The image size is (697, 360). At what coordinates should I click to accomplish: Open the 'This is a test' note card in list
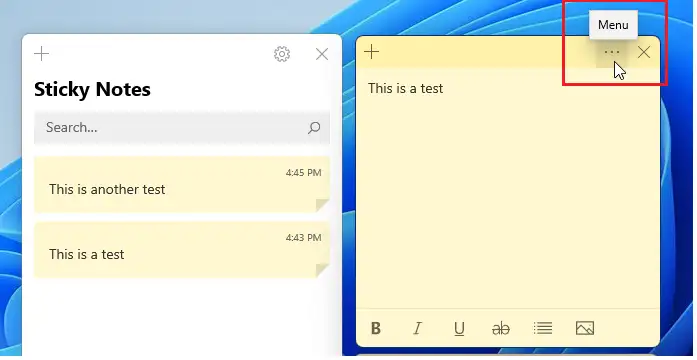coord(182,249)
